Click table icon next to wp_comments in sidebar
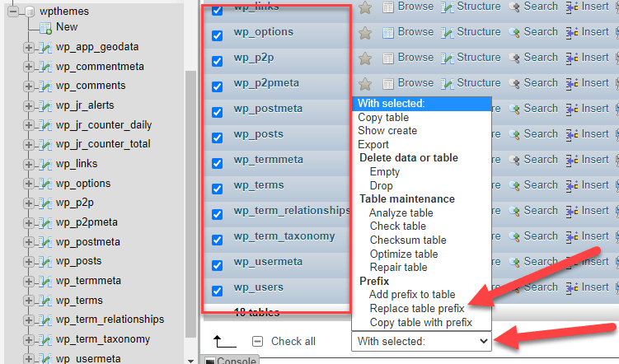Viewport: 619px width, 364px height. point(45,86)
